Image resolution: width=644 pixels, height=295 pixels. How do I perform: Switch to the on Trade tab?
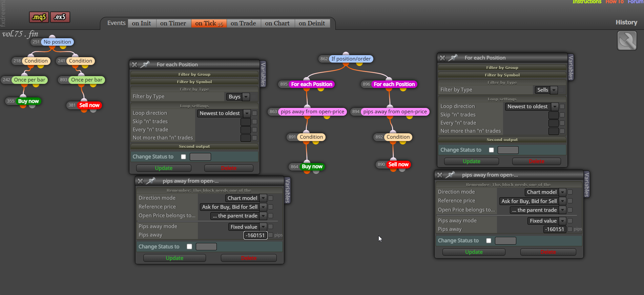click(243, 23)
